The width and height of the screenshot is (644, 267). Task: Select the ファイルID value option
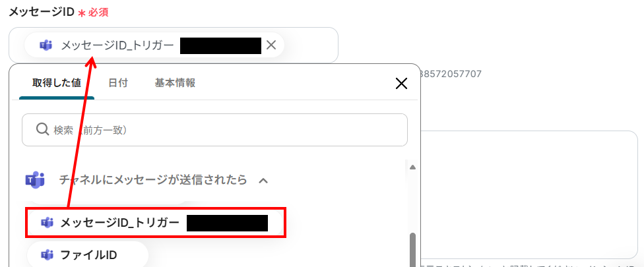88,255
